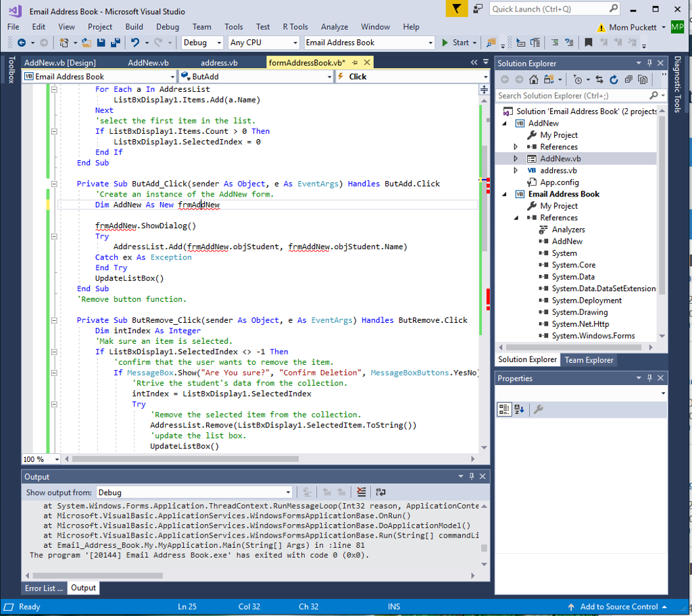Click the Property Pages wrench icon
The image size is (692, 616).
(539, 409)
